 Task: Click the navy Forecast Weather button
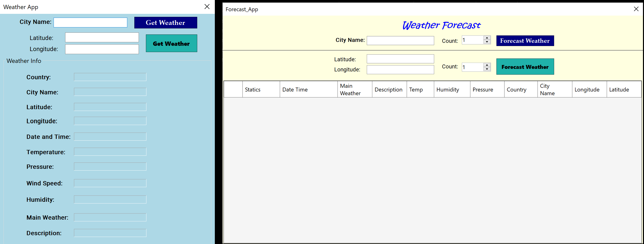point(525,41)
